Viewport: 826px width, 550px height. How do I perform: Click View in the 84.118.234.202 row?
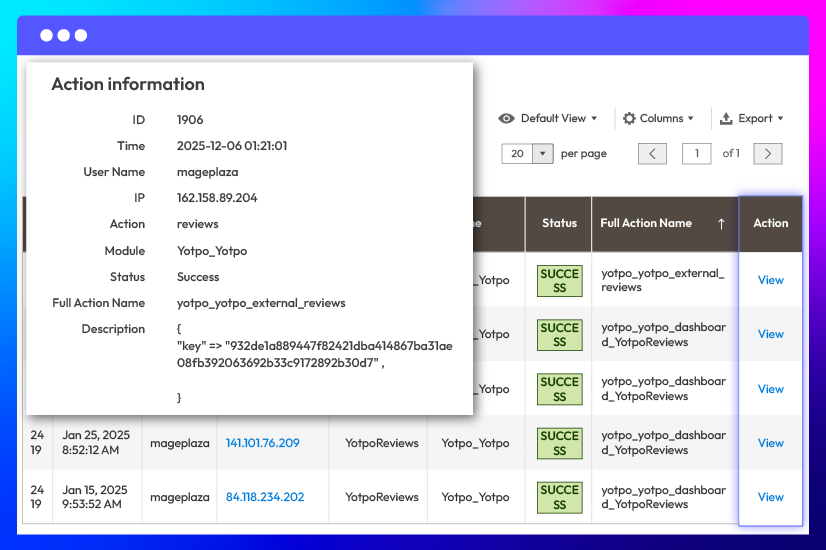pos(771,497)
